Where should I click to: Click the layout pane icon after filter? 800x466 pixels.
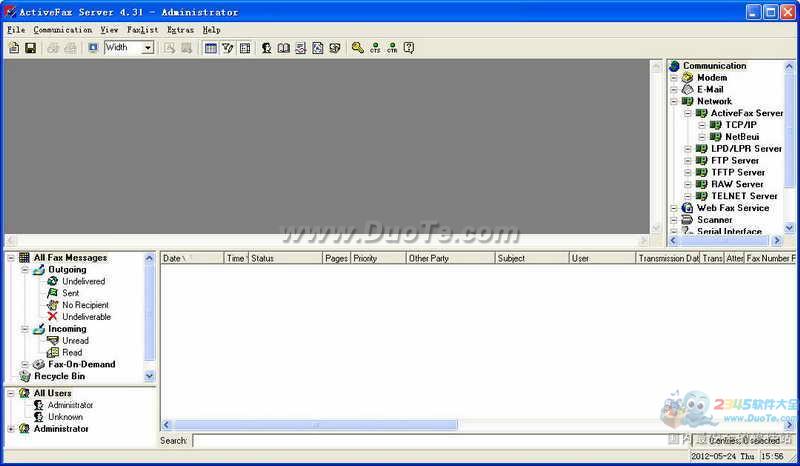pyautogui.click(x=245, y=48)
